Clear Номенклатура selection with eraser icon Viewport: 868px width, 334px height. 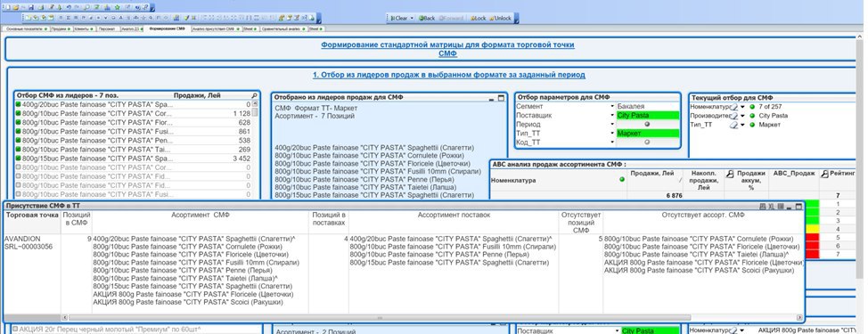click(733, 107)
